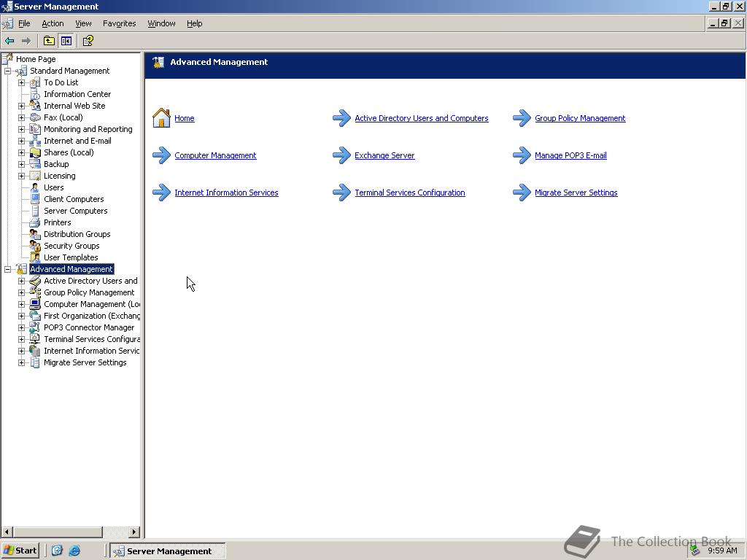The image size is (747, 560).
Task: Click the tree scrollbar left arrow
Action: tap(7, 532)
